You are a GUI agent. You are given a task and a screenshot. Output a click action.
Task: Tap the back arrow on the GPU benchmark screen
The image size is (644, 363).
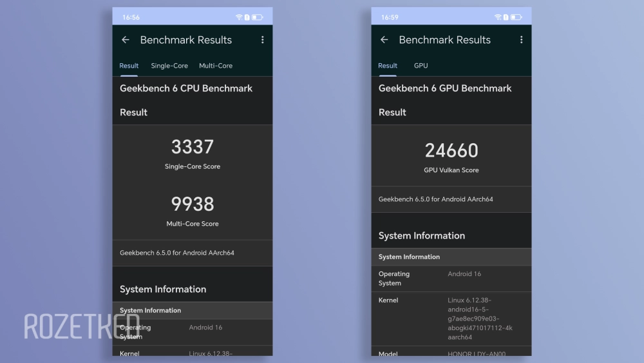384,40
